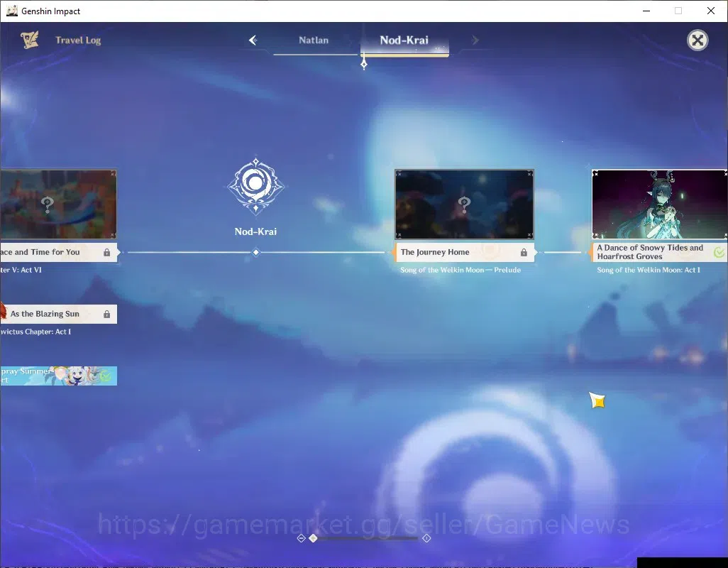Click the right end icon of bottom scrollbar
Image resolution: width=728 pixels, height=568 pixels.
(x=426, y=538)
